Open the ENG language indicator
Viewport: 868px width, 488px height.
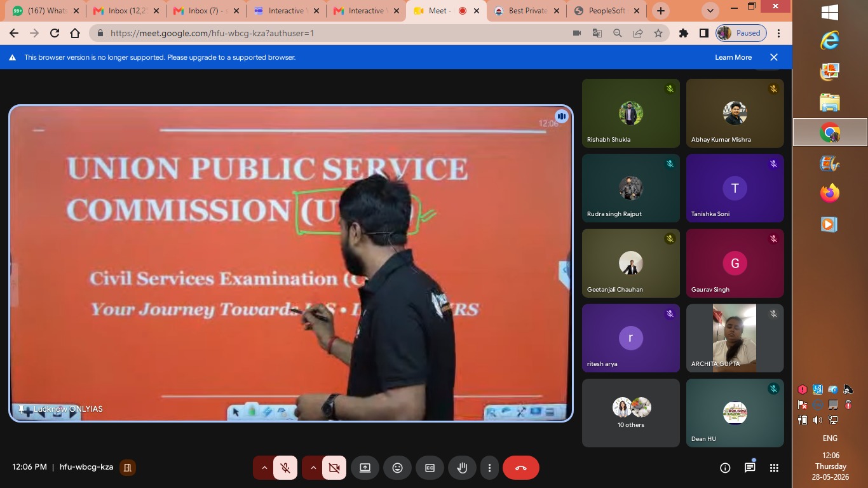(830, 438)
